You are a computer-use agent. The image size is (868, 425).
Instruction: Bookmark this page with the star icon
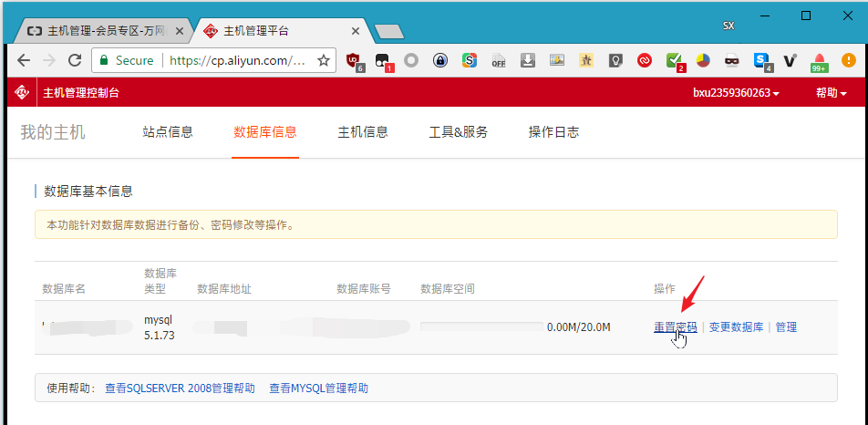[x=323, y=61]
